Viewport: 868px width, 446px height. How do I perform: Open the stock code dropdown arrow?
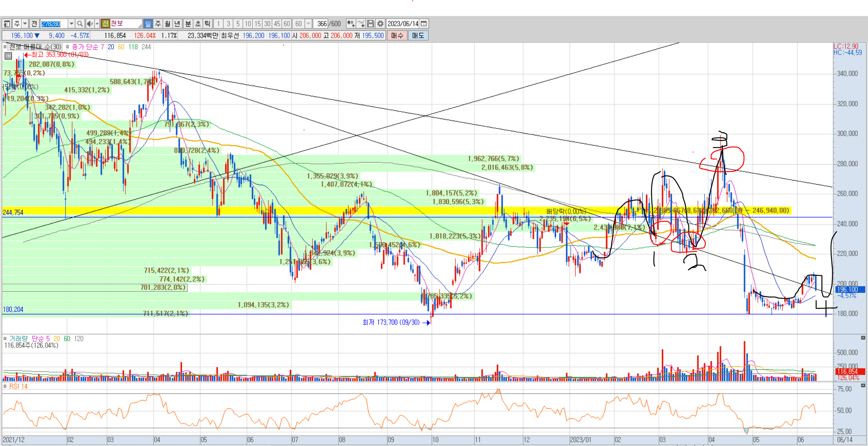(71, 24)
